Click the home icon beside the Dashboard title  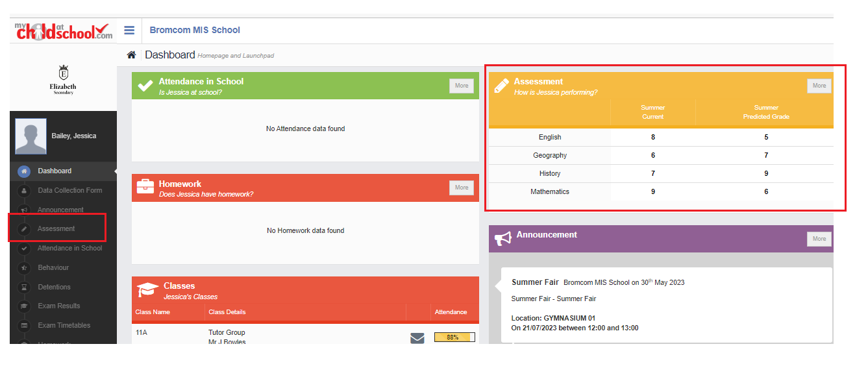pos(131,55)
